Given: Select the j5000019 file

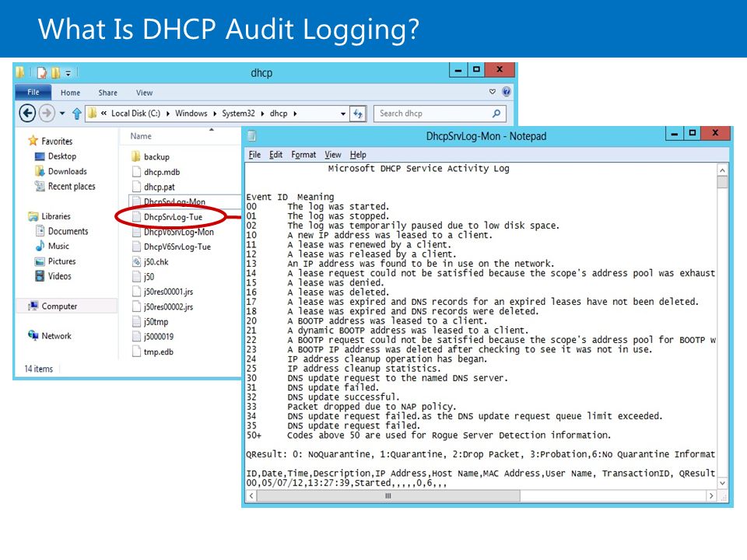Looking at the screenshot, I should [x=159, y=337].
